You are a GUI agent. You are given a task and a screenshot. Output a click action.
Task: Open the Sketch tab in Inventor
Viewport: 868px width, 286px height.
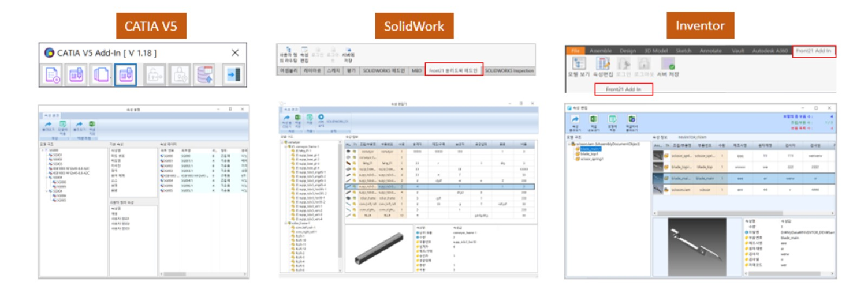(x=683, y=51)
